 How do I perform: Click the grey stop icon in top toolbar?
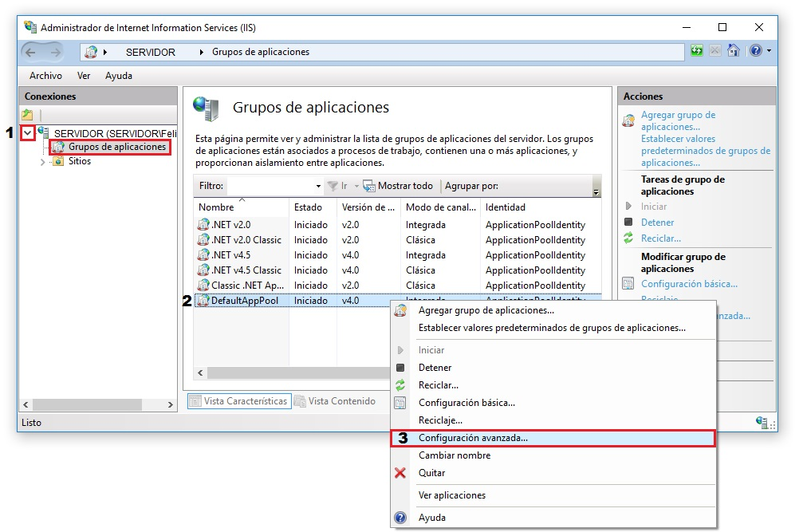pos(715,50)
